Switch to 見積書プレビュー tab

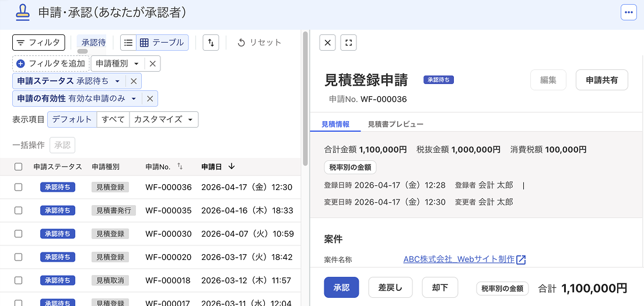[395, 124]
